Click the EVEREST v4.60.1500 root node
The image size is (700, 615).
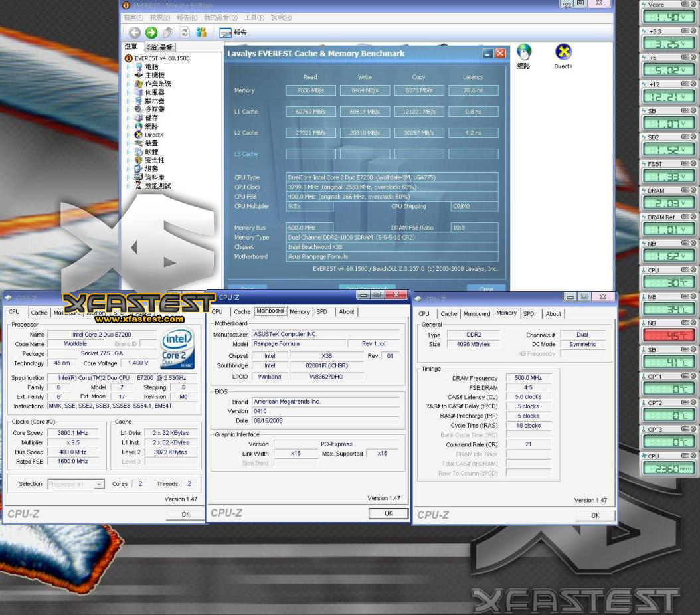(157, 58)
